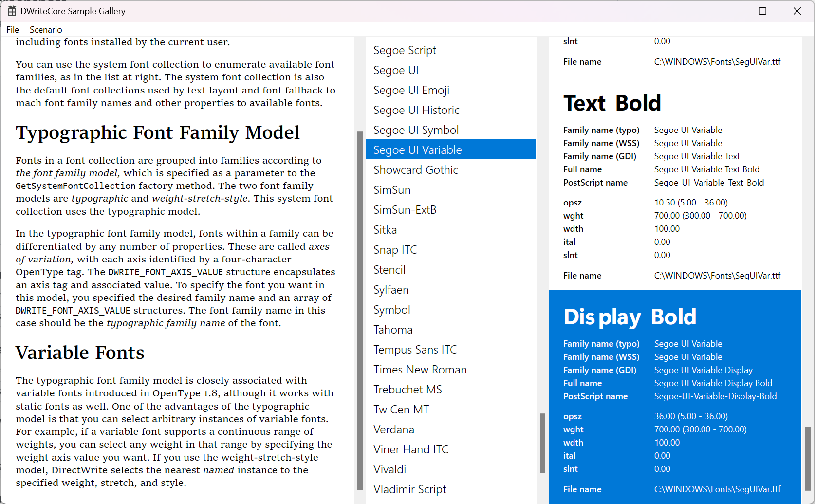
Task: Select Stencil from the font list
Action: (389, 269)
